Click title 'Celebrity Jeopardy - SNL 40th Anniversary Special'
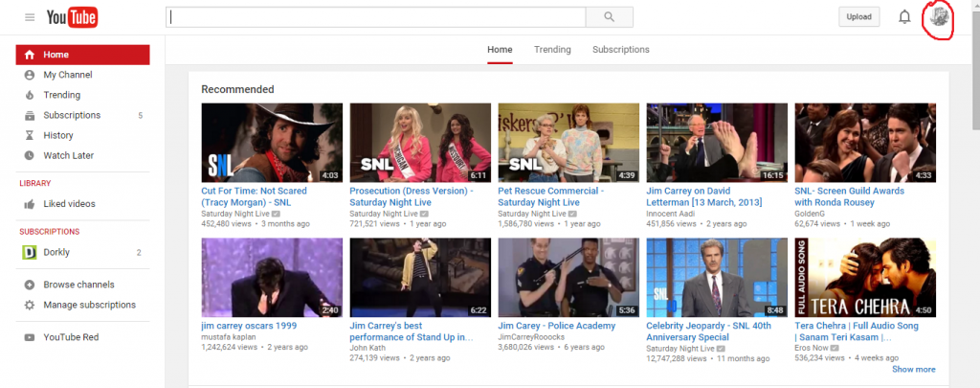 pyautogui.click(x=709, y=331)
